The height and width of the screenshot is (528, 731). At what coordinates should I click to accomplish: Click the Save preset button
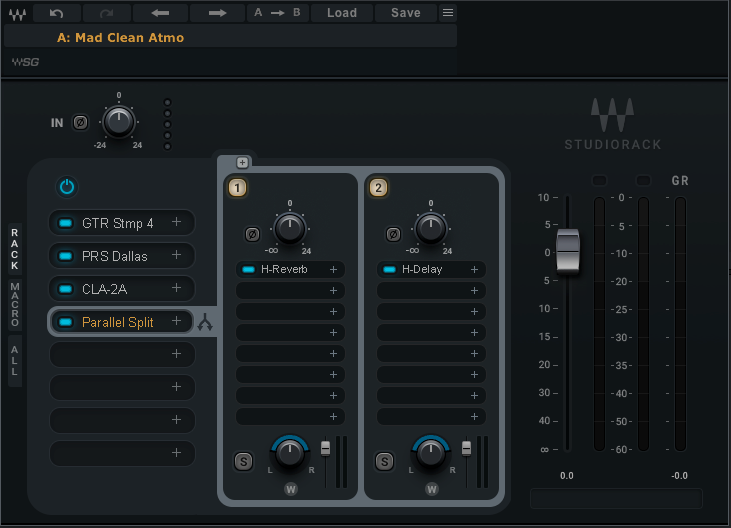[x=406, y=13]
